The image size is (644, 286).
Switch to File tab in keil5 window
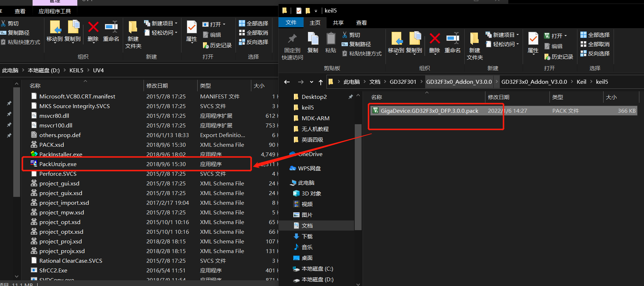pos(291,23)
